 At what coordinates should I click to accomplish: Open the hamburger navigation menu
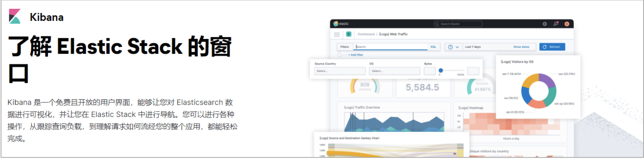click(337, 34)
